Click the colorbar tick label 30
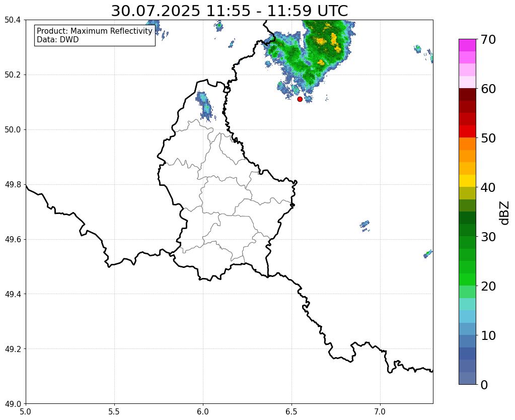The width and height of the screenshot is (515, 420). pos(488,237)
